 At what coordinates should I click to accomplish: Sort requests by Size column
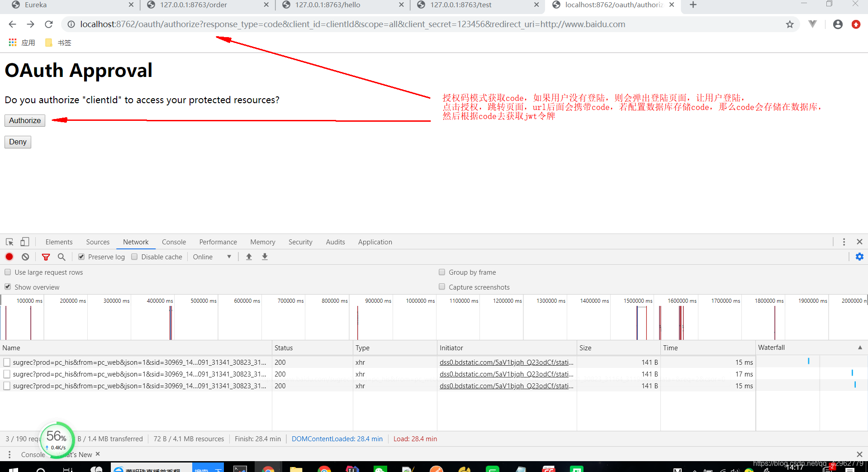(618, 348)
